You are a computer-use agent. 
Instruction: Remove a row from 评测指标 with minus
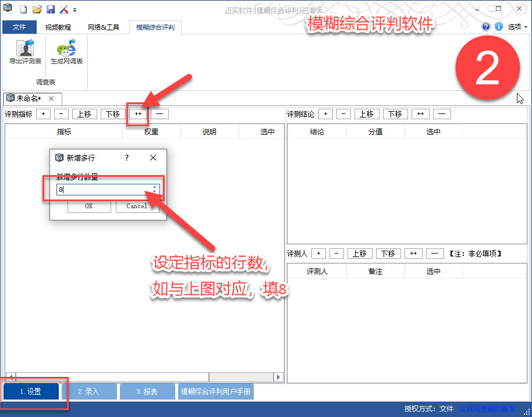(x=62, y=114)
